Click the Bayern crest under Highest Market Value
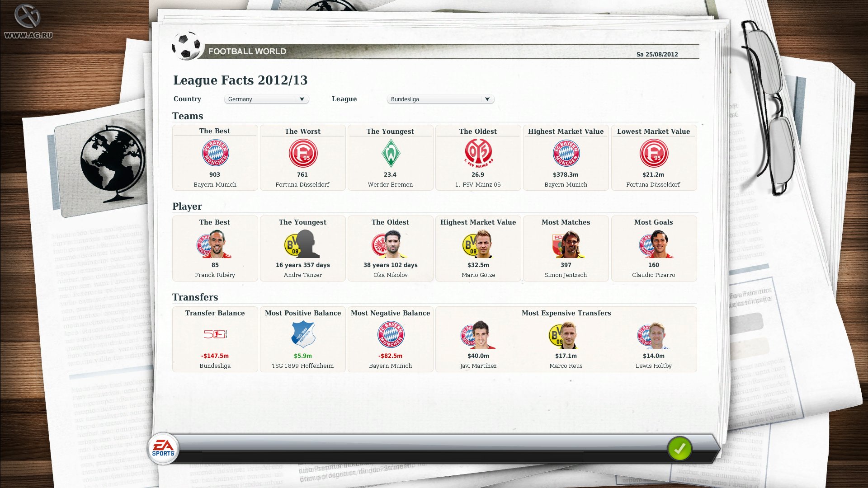The height and width of the screenshot is (488, 868). point(566,153)
